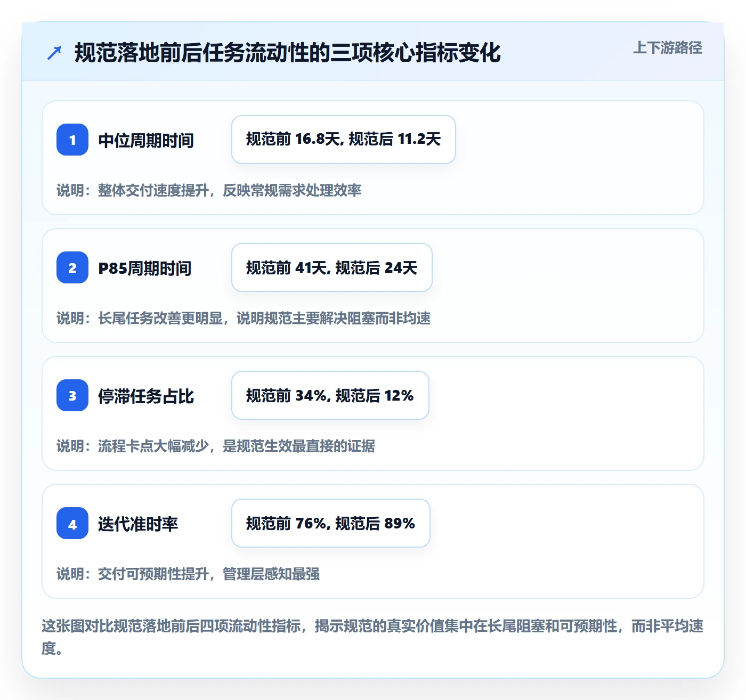Select the P85周期时间 label
Image resolution: width=746 pixels, height=700 pixels.
(145, 268)
